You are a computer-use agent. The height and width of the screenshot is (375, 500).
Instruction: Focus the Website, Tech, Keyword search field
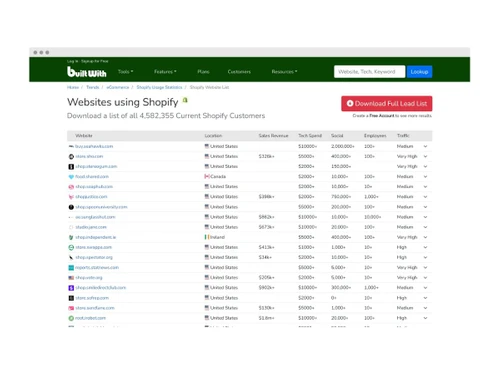pyautogui.click(x=369, y=72)
